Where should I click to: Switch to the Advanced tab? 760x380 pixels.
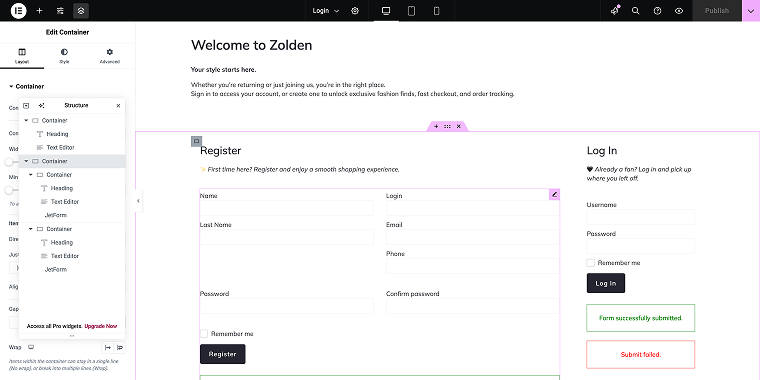point(110,56)
